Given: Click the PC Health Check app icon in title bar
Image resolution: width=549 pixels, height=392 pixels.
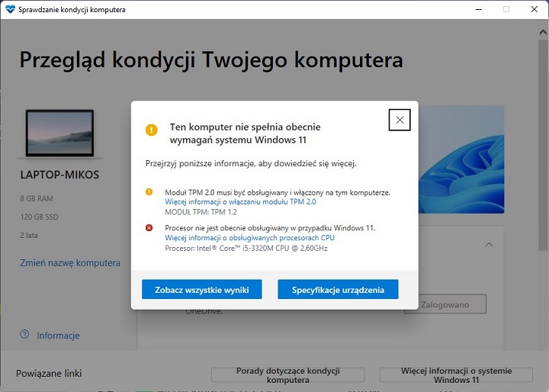Looking at the screenshot, I should (11, 9).
